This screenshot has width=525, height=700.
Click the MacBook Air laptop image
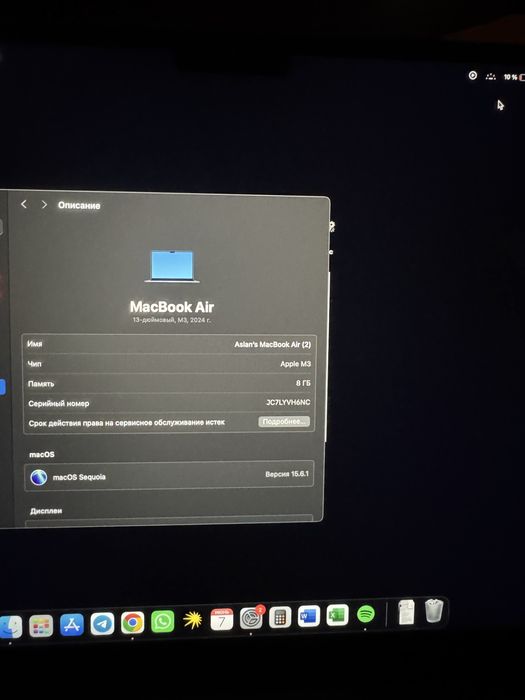[x=172, y=267]
